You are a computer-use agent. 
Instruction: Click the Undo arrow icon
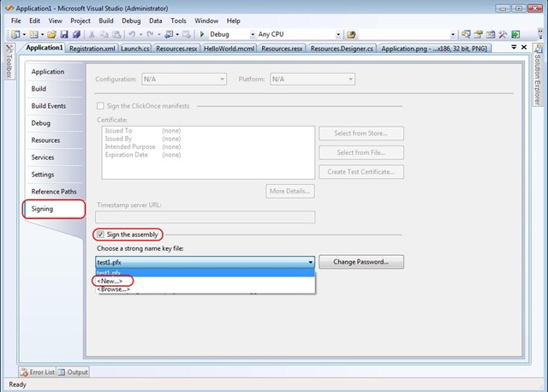(132, 34)
